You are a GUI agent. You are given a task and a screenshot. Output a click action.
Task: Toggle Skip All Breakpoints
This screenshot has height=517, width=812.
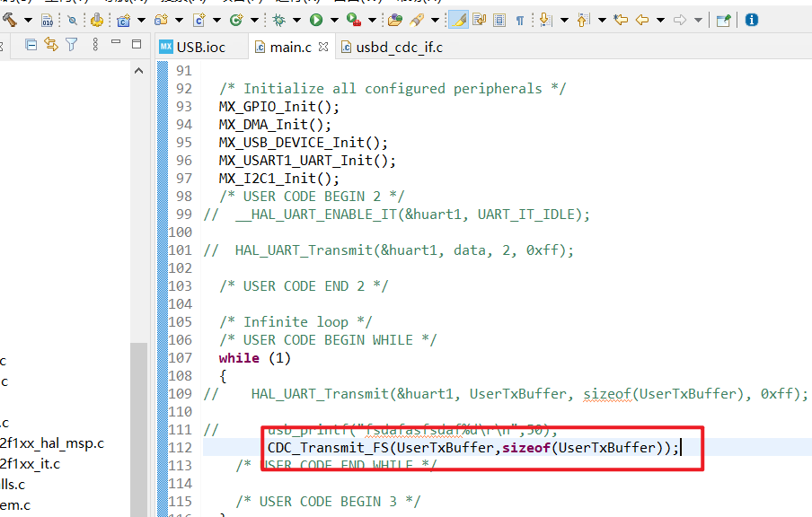click(x=73, y=20)
